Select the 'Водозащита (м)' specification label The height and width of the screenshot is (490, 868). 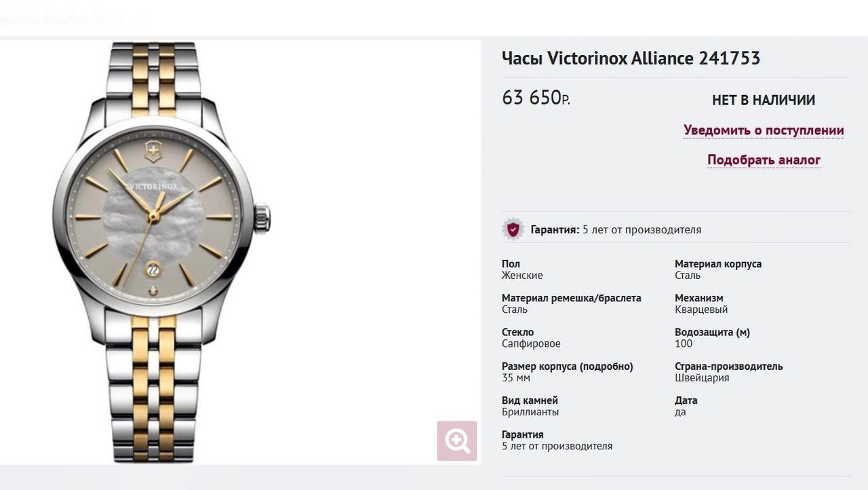tap(712, 333)
